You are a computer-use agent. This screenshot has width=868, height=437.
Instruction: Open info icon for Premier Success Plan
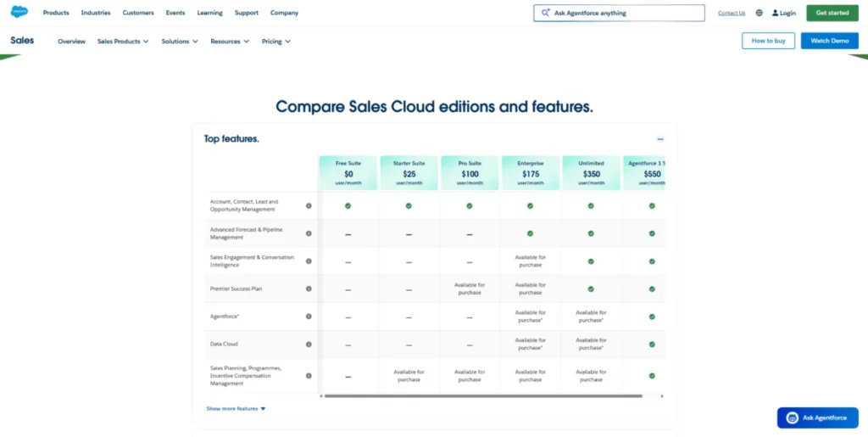coord(309,289)
